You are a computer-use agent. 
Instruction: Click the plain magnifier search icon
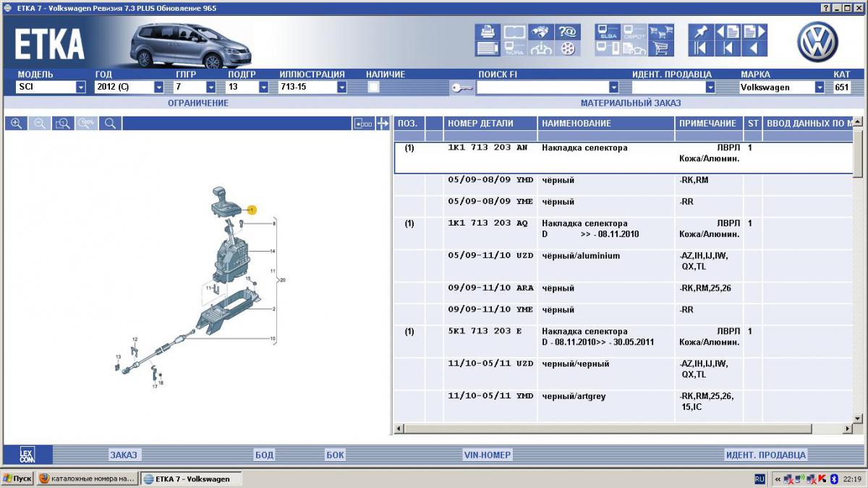(110, 124)
